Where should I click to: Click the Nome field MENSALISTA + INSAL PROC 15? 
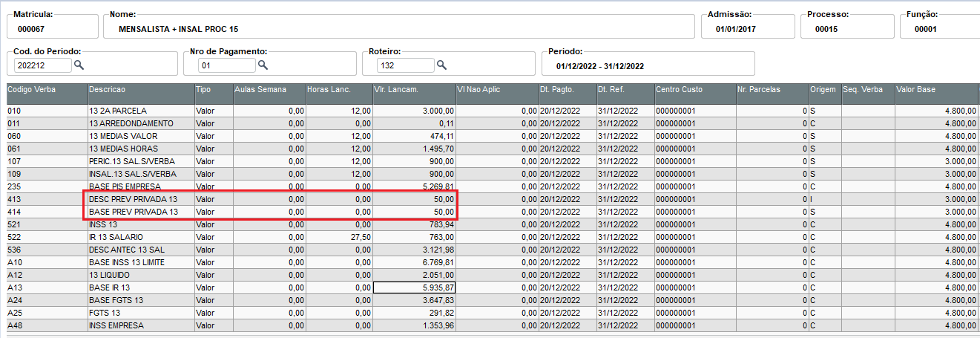click(398, 25)
